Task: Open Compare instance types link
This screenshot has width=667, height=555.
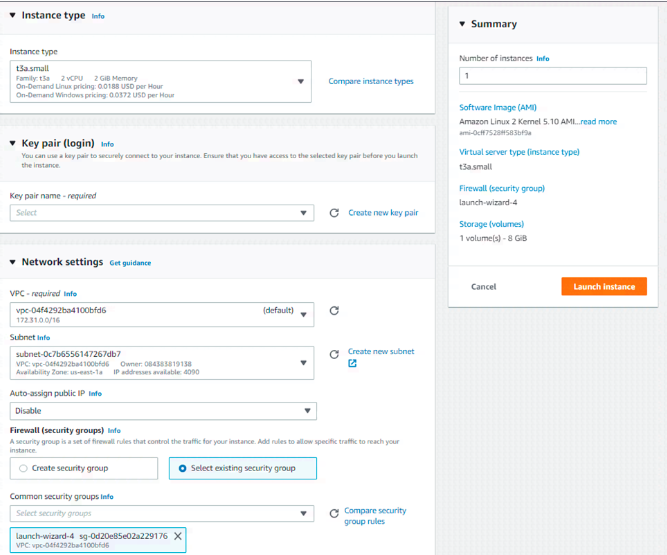Action: pyautogui.click(x=371, y=81)
